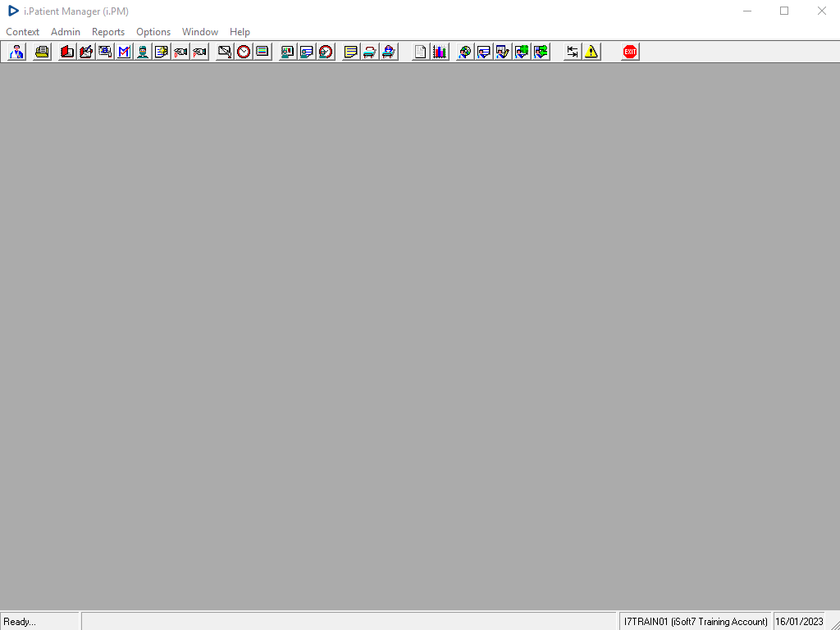Click the '16/01/2023' date in status bar

tap(799, 622)
